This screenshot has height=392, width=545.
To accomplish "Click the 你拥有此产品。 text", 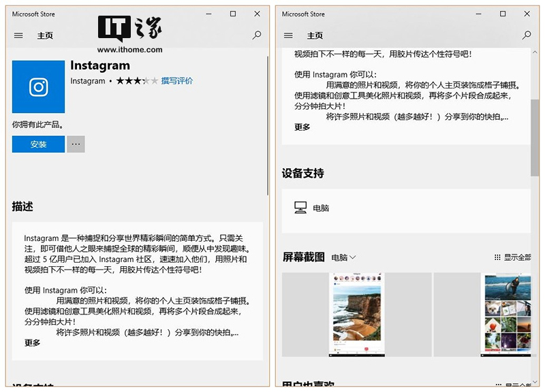I will 38,125.
